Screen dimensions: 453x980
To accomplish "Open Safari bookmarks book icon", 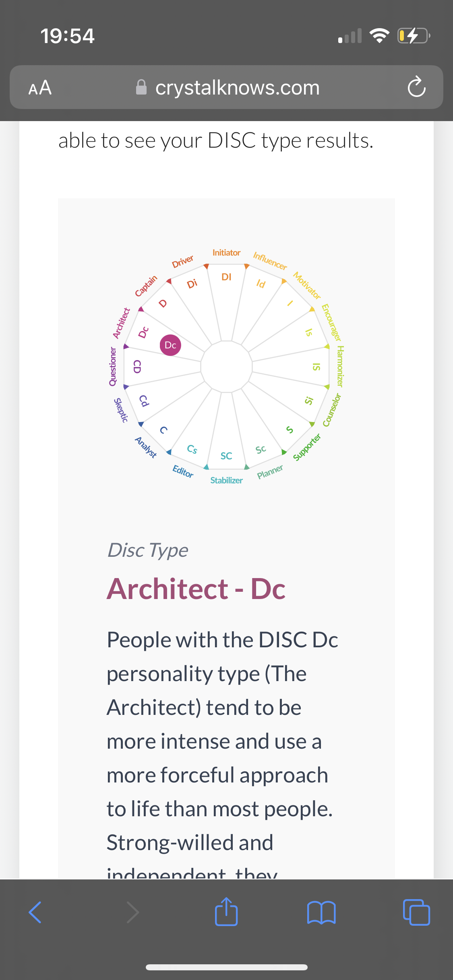I will click(x=321, y=912).
